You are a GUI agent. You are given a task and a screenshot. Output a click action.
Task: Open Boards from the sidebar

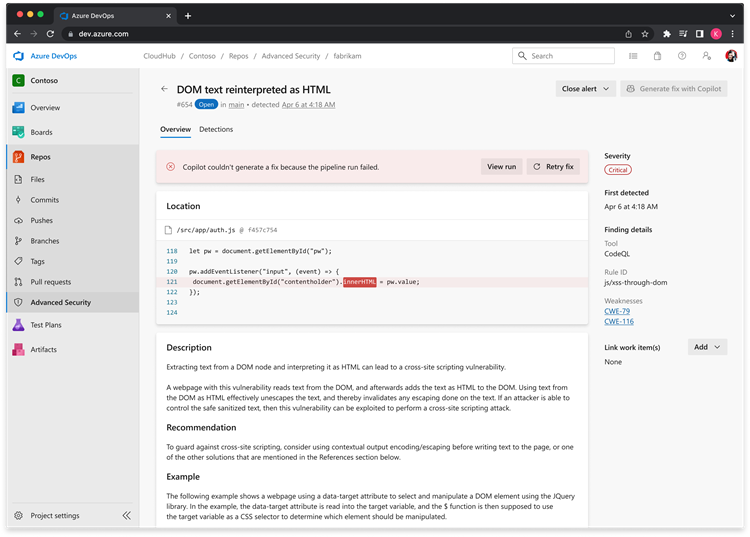click(41, 132)
